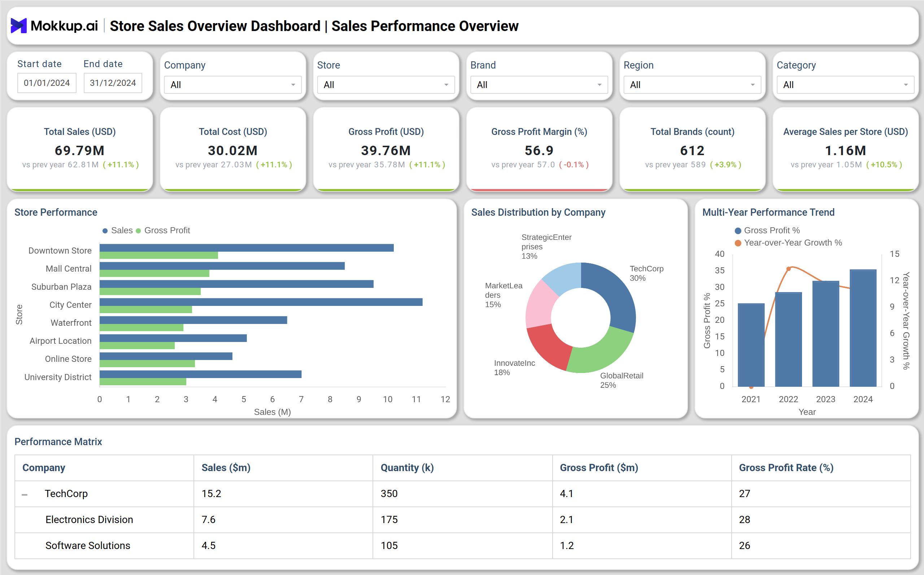924x575 pixels.
Task: Open the Store filter dropdown
Action: tap(386, 84)
